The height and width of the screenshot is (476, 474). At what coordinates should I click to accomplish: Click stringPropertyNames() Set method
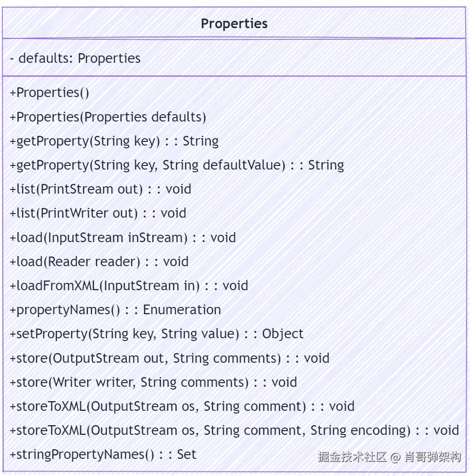(x=103, y=454)
